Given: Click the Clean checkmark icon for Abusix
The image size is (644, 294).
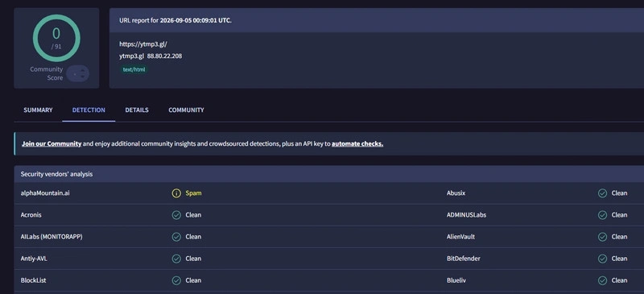Looking at the screenshot, I should (602, 193).
